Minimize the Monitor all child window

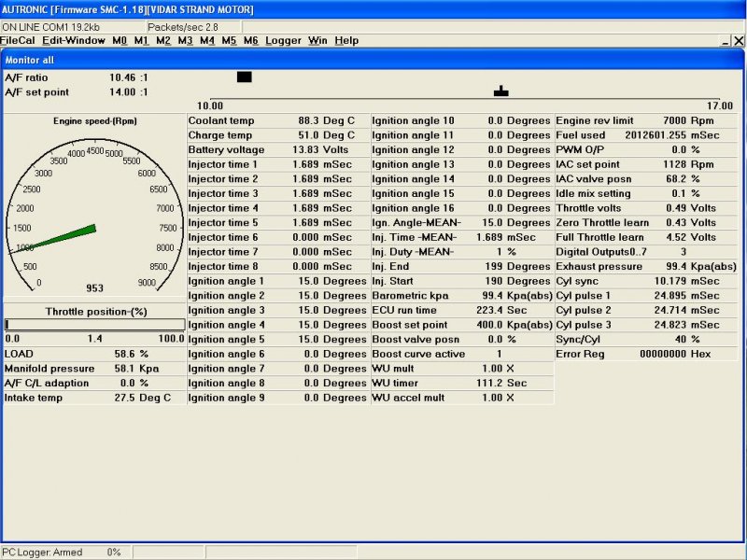click(x=726, y=42)
